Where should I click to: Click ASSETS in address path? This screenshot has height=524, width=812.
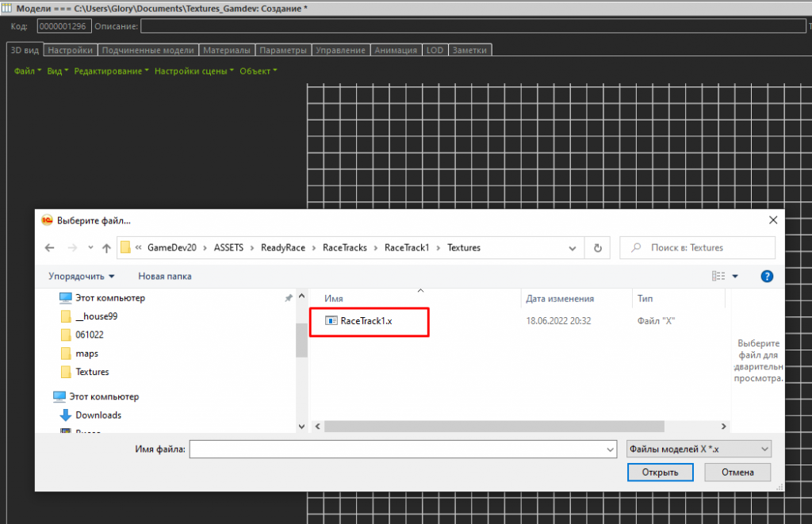(x=229, y=248)
